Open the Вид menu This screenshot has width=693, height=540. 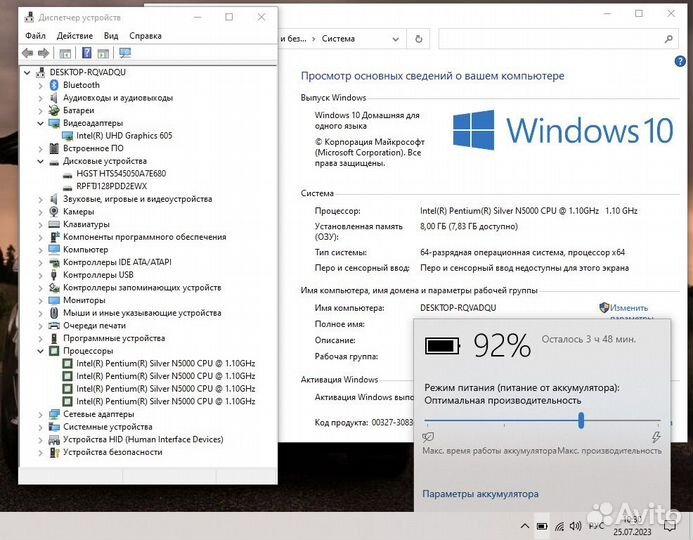pyautogui.click(x=111, y=36)
